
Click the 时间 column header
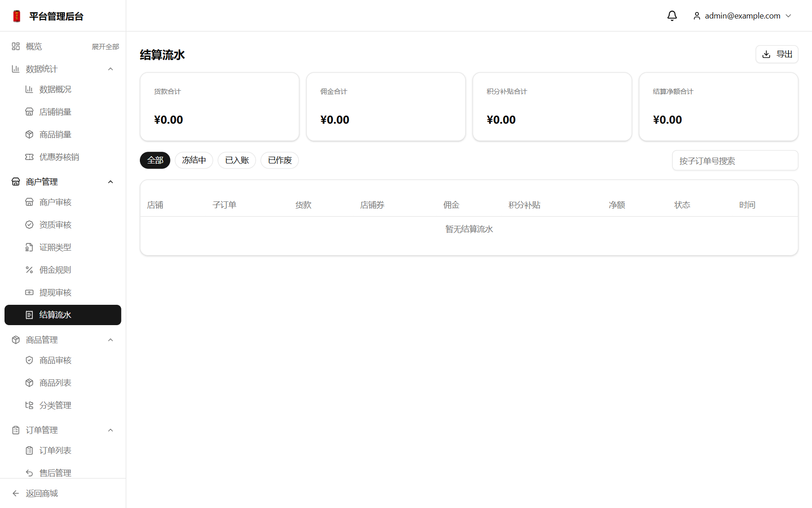747,205
